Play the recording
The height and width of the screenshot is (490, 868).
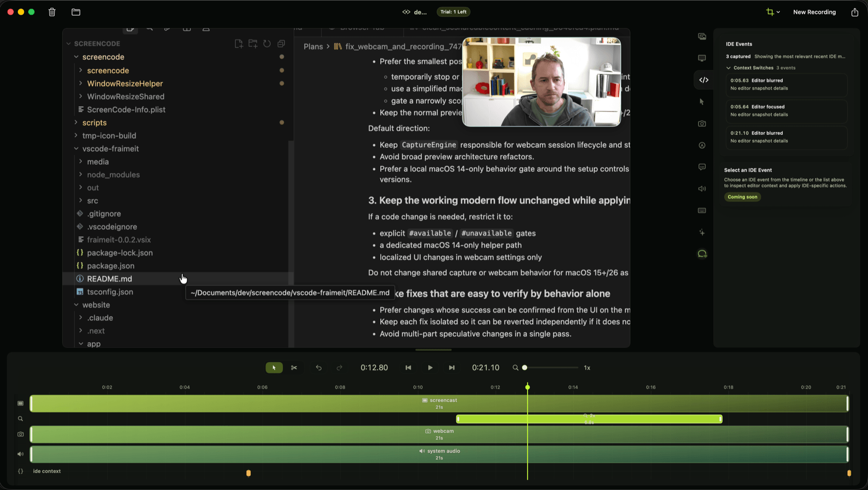tap(430, 368)
